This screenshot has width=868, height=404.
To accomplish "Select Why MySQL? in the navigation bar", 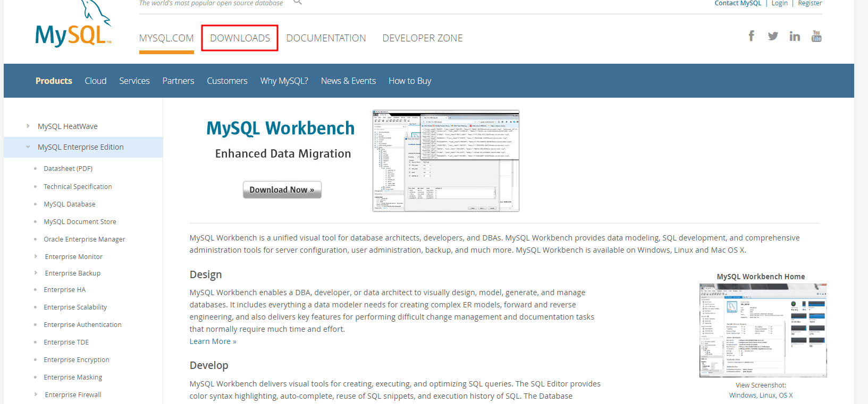I will (x=284, y=81).
